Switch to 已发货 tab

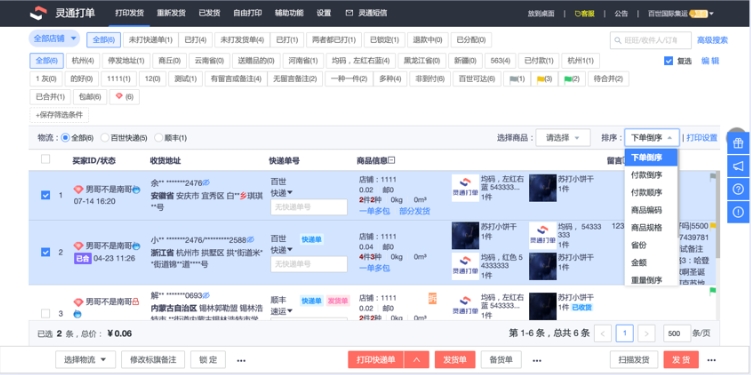click(x=209, y=13)
